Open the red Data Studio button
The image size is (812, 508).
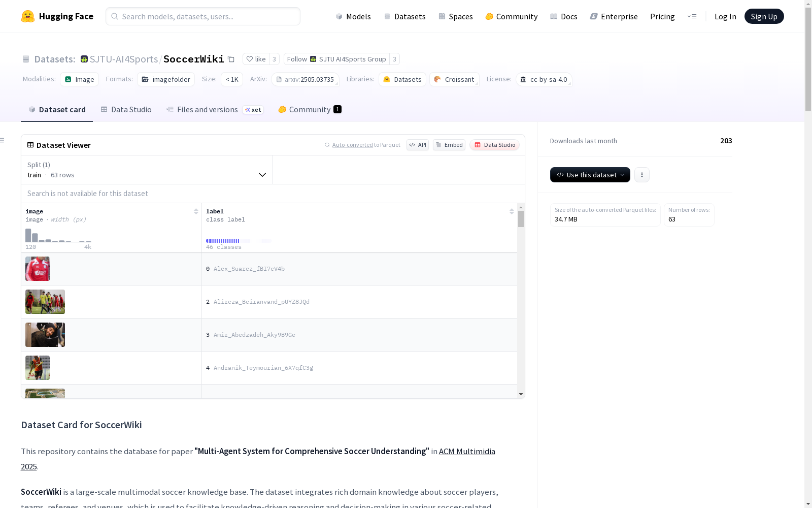(x=495, y=145)
